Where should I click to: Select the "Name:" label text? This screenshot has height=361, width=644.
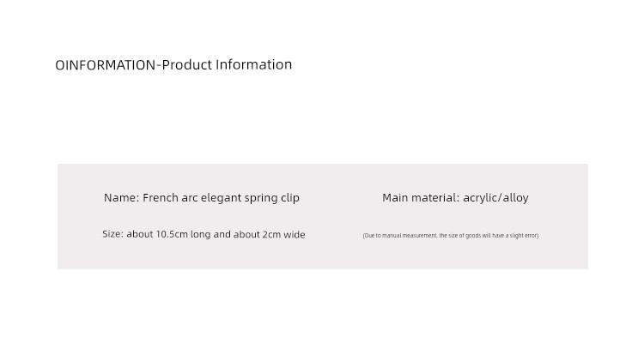tap(122, 198)
